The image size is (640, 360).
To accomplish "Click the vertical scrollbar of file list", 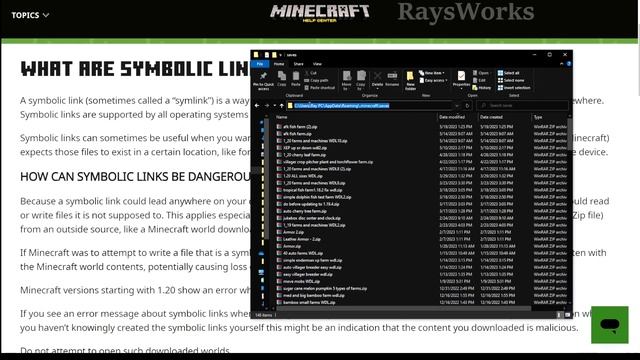I will pos(570,135).
